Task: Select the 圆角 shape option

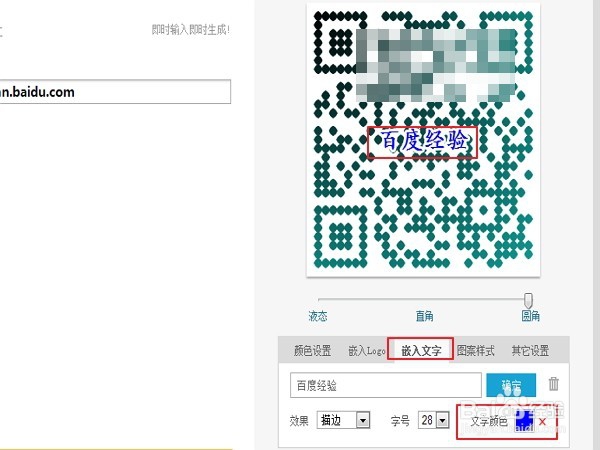Action: 530,316
